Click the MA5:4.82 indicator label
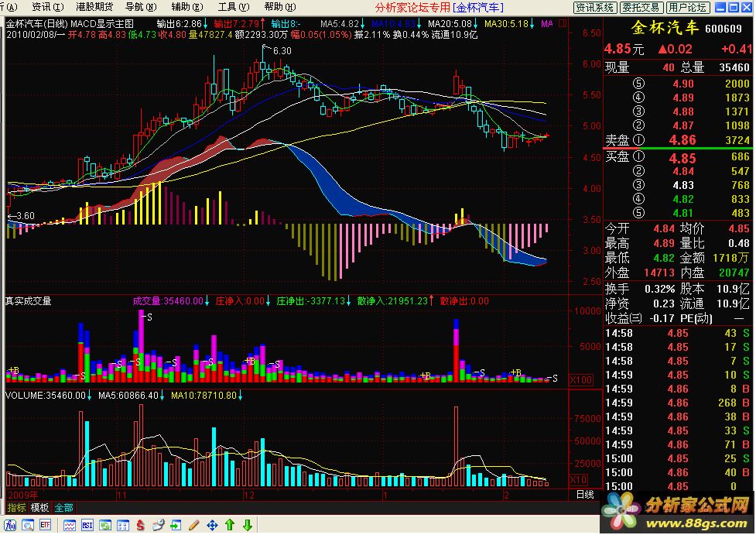Image resolution: width=756 pixels, height=535 pixels. [x=340, y=24]
